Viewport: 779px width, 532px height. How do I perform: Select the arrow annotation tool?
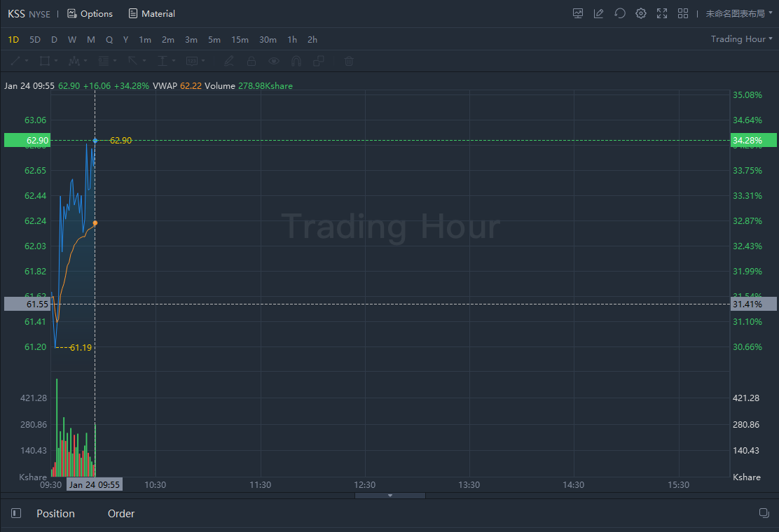(x=132, y=61)
